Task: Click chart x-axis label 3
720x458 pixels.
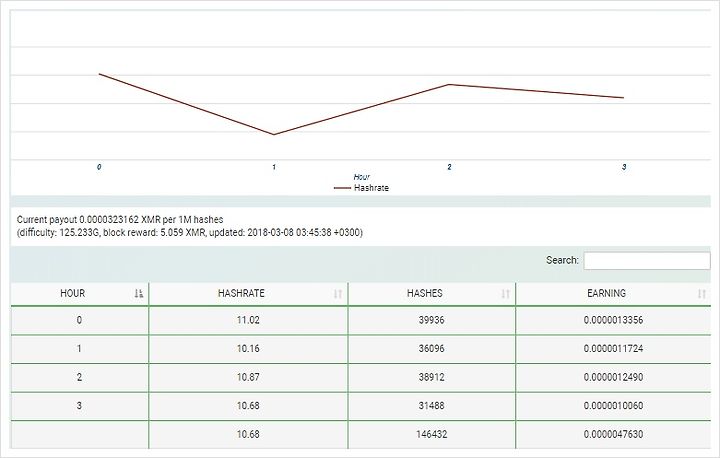Action: tap(624, 167)
